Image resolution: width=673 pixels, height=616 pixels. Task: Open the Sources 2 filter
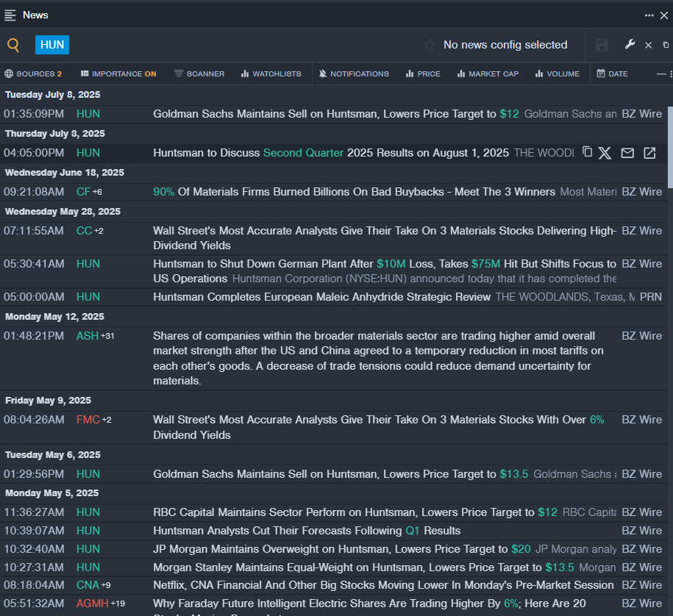coord(33,74)
